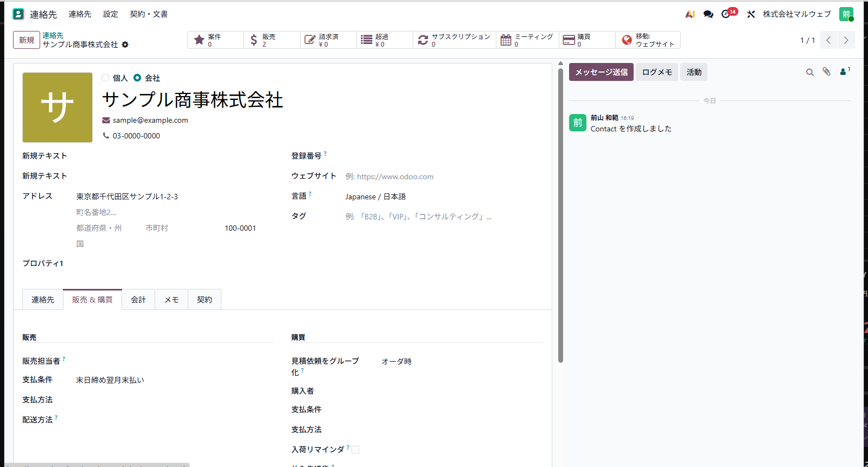868x467 pixels.
Task: Open 支払条件 末日締め翌月末払い dropdown
Action: tap(175, 380)
